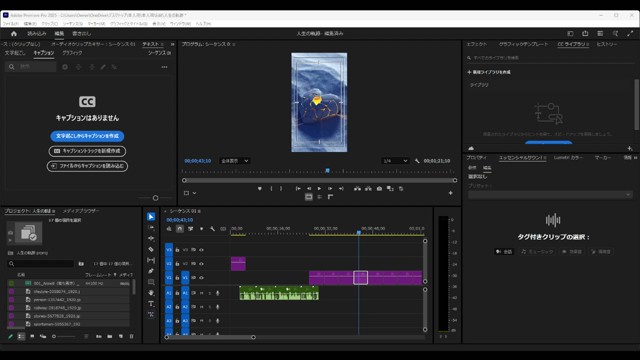Image resolution: width=640 pixels, height=360 pixels.
Task: Click the pencil read-only toggle in Project panel
Action: point(10,336)
